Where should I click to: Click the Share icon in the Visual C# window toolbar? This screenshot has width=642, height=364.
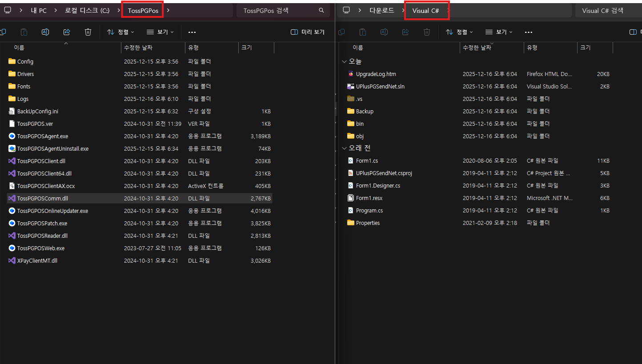click(x=405, y=32)
